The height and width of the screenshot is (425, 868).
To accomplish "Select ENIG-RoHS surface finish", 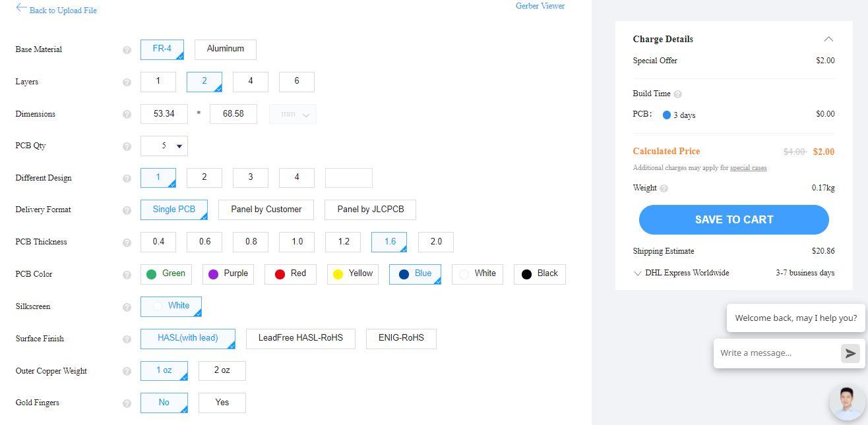I will coord(401,339).
